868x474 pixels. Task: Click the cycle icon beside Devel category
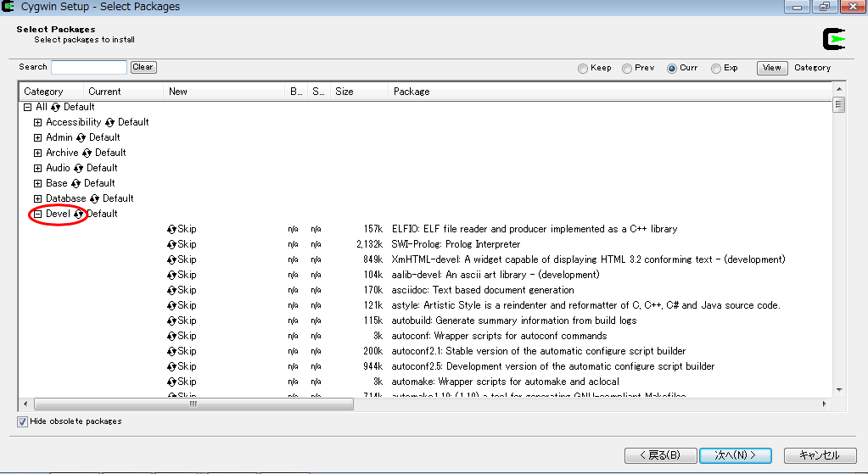[79, 214]
